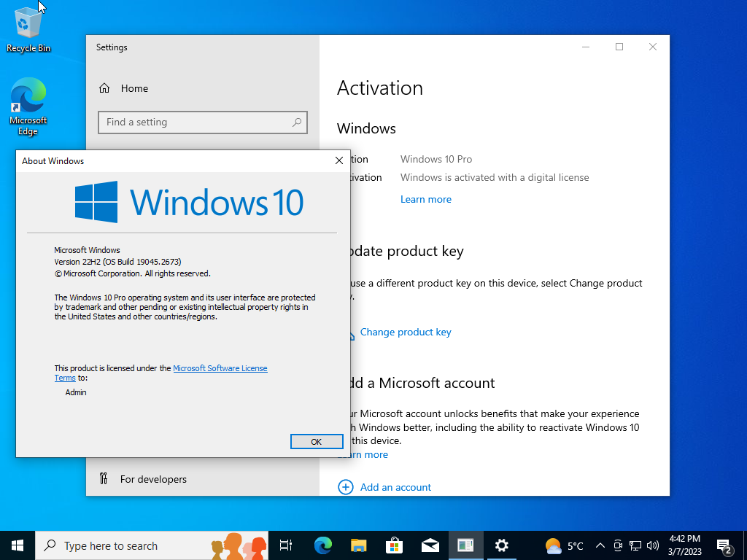
Task: Switch to the Settings gear taskbar button
Action: coord(501,545)
